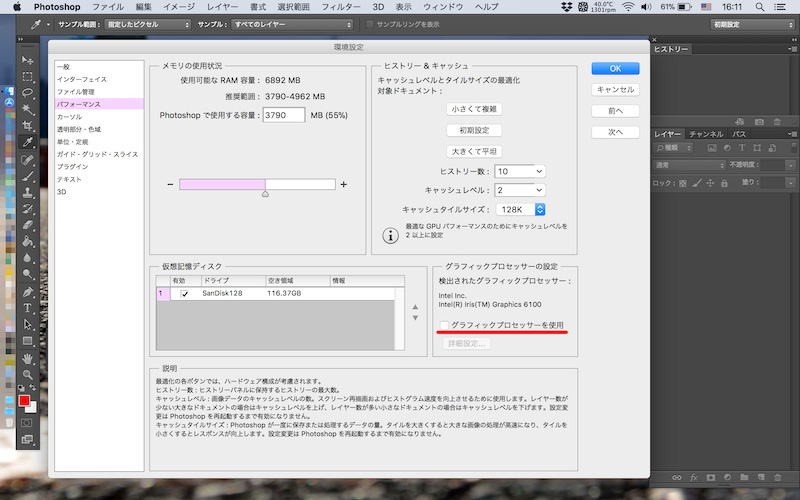Image resolution: width=800 pixels, height=500 pixels.
Task: Click the 次へ button
Action: click(615, 132)
